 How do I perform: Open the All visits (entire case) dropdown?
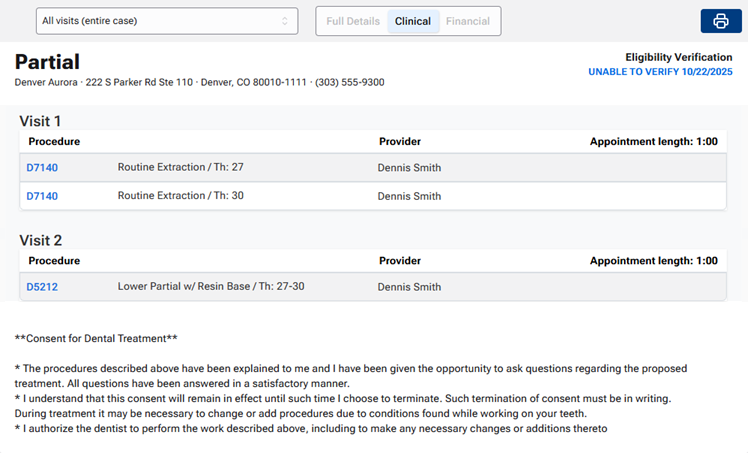pyautogui.click(x=166, y=21)
